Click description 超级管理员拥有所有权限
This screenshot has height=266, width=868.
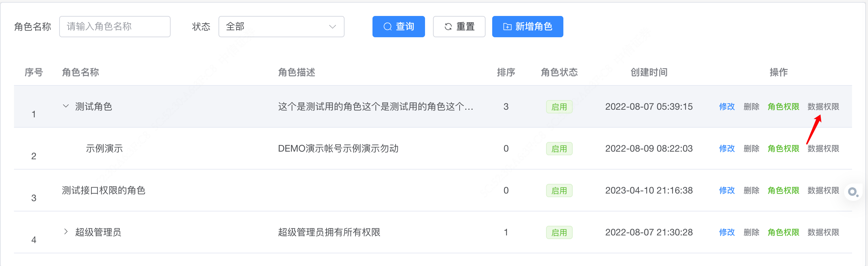click(x=329, y=232)
